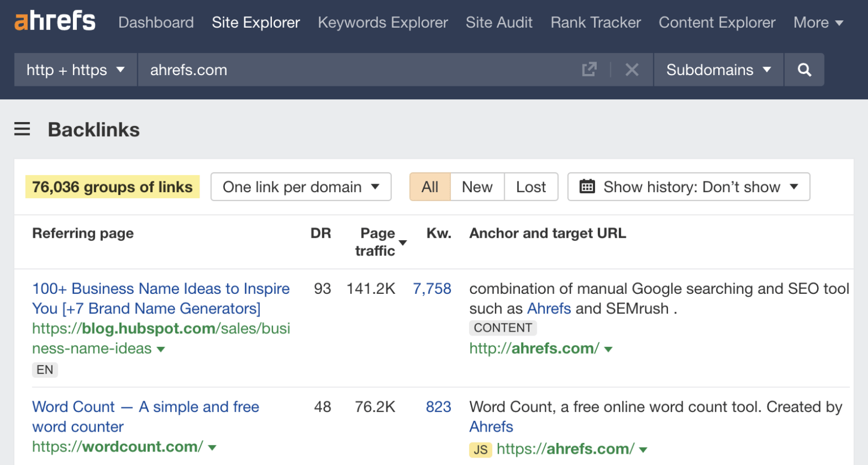Open the http + https protocol dropdown
Screen dimensions: 868x465
(73, 69)
